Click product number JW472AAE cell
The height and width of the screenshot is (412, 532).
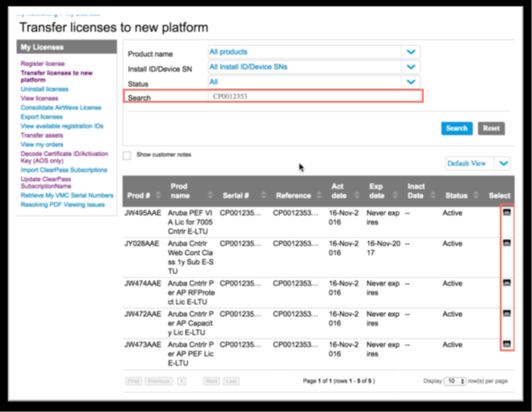pyautogui.click(x=143, y=314)
